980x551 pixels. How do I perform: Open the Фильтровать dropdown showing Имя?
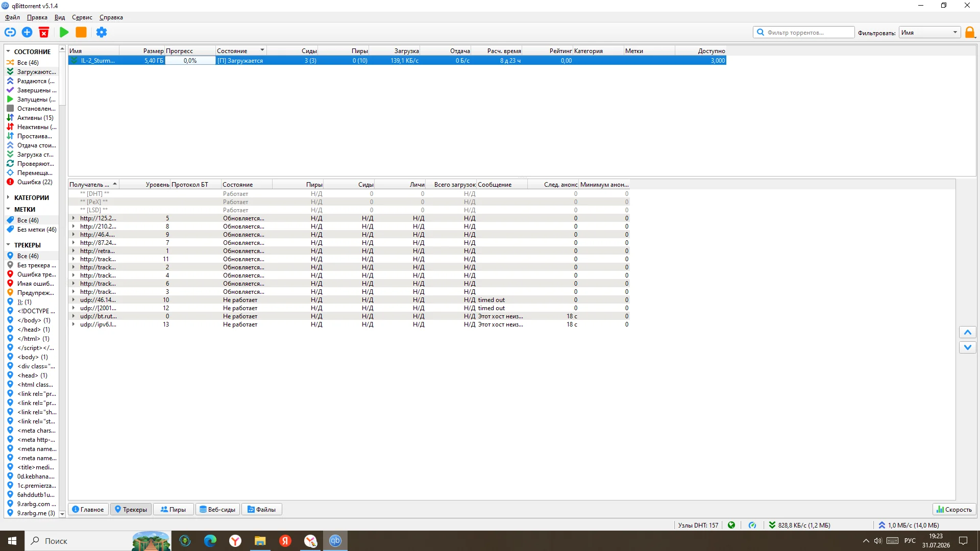929,33
